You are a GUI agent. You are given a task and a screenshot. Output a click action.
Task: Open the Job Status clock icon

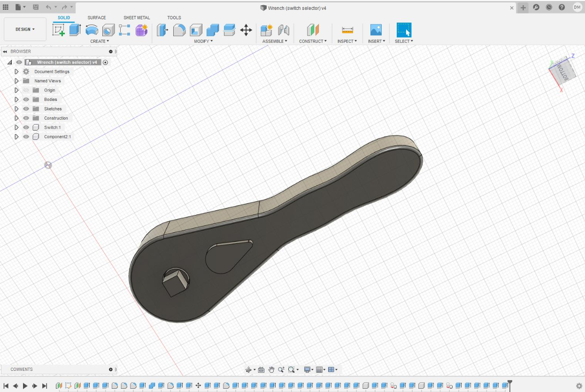tap(549, 8)
